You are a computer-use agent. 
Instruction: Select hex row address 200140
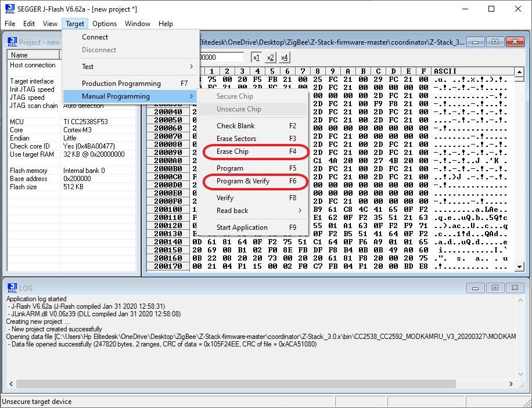[168, 242]
